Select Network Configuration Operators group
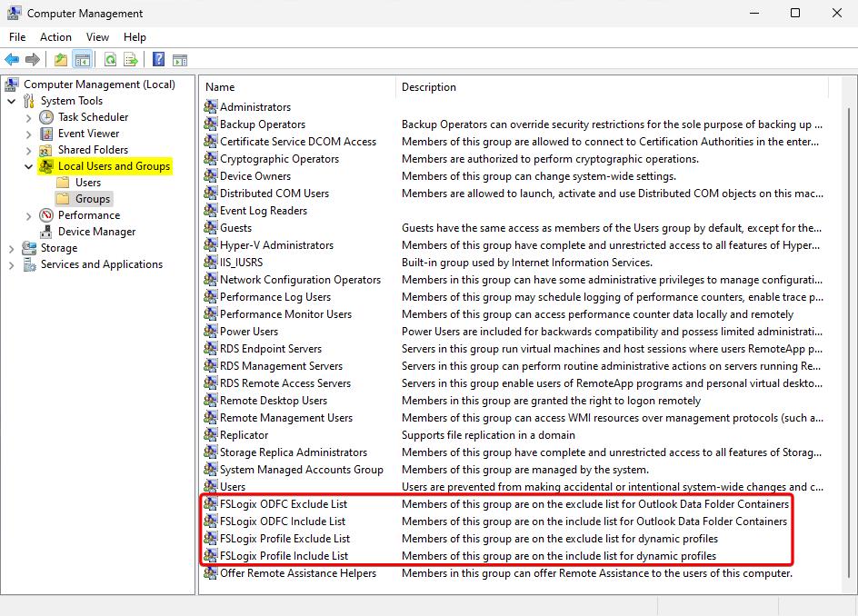The image size is (858, 616). pos(301,280)
